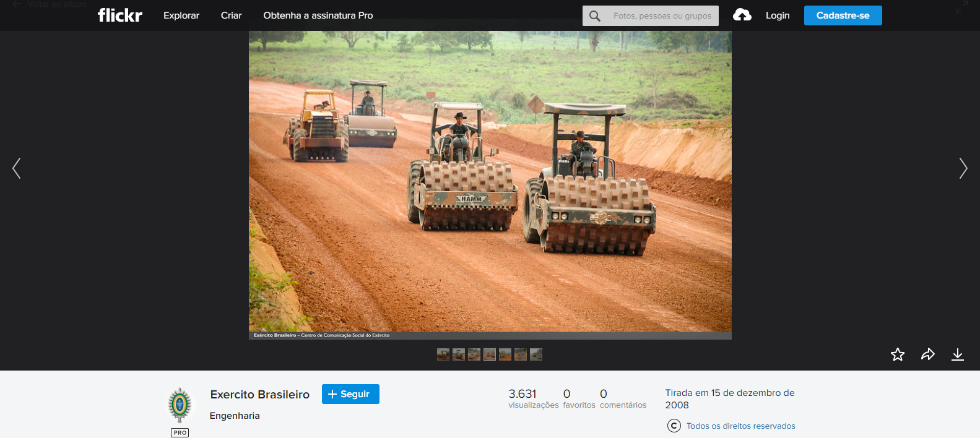Favorite the photo with the star icon
The height and width of the screenshot is (438, 980).
tap(898, 354)
